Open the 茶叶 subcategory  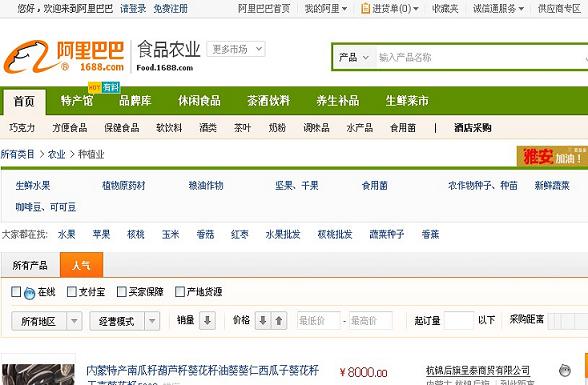pos(242,128)
